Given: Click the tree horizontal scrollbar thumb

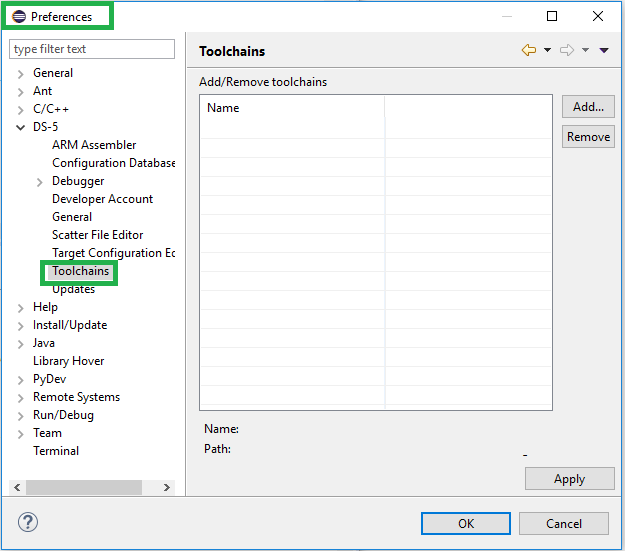Looking at the screenshot, I should pyautogui.click(x=84, y=487).
